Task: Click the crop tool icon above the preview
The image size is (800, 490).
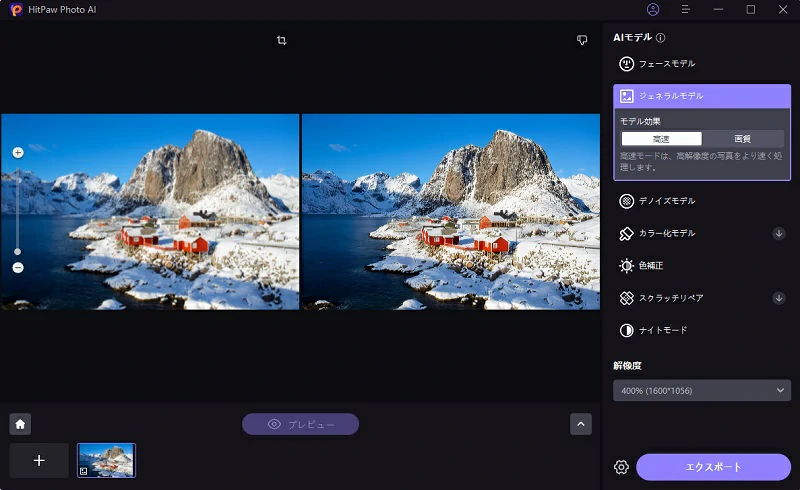Action: click(282, 41)
